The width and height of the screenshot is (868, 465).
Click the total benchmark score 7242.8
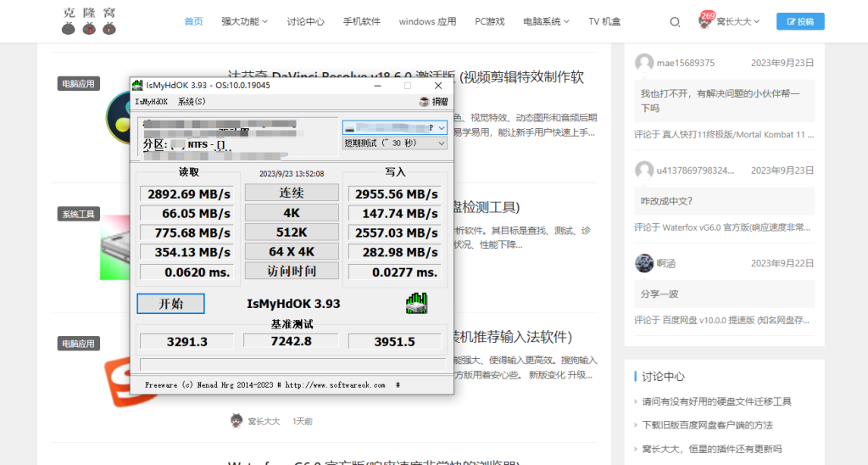291,341
